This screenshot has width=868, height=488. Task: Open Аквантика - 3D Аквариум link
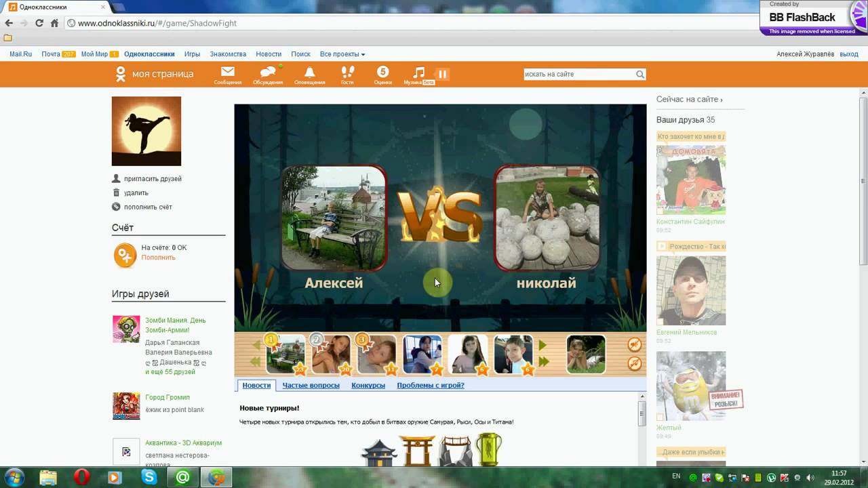pyautogui.click(x=183, y=443)
